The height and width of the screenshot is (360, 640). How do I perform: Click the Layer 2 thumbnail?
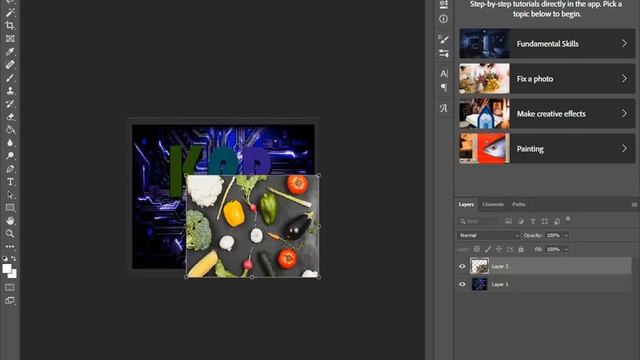pyautogui.click(x=479, y=266)
